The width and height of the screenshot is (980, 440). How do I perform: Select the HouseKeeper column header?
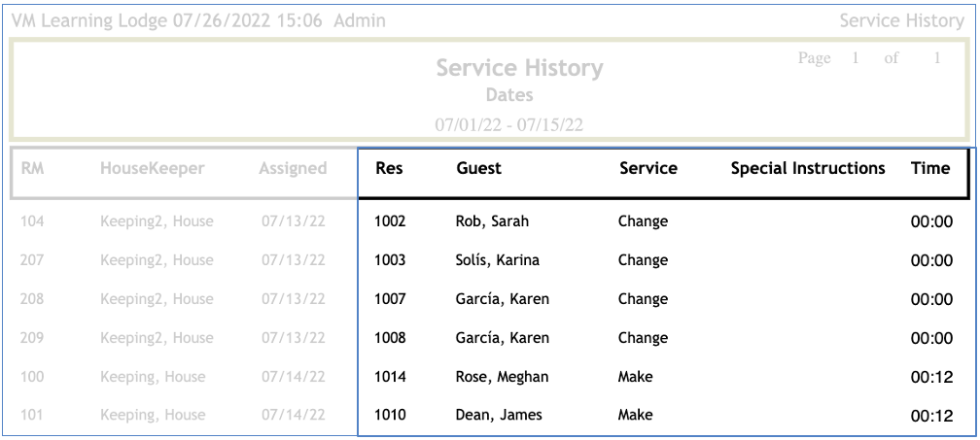[x=152, y=168]
